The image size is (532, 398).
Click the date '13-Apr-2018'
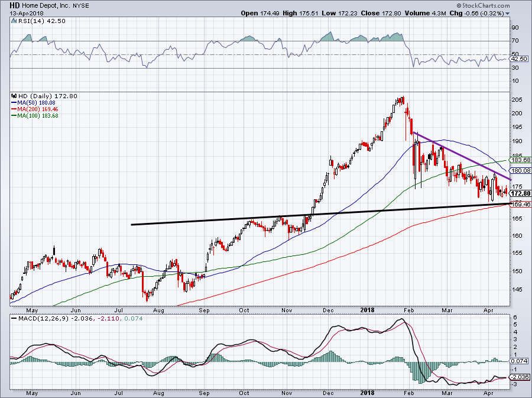click(25, 13)
